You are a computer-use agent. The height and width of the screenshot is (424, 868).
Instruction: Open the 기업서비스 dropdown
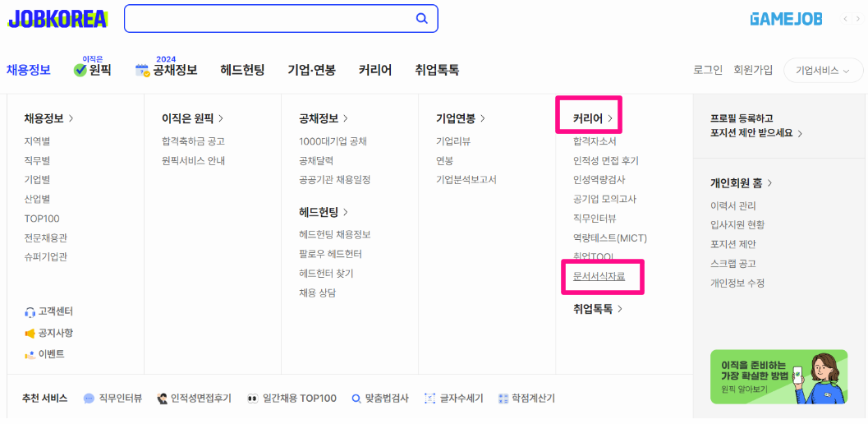click(x=823, y=71)
